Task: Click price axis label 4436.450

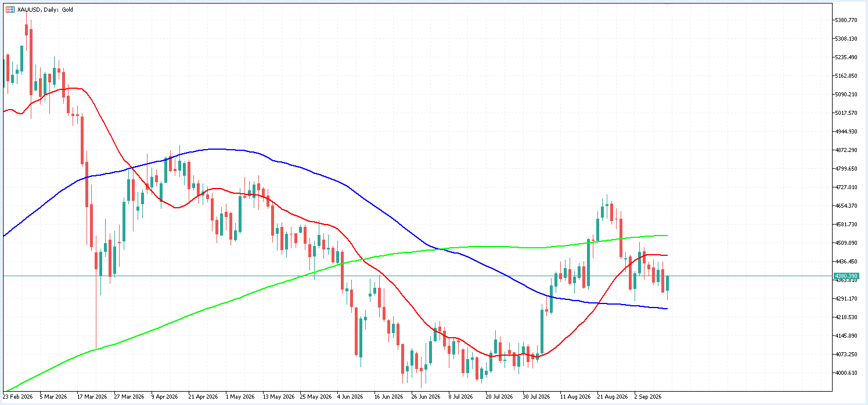Action: (x=846, y=262)
